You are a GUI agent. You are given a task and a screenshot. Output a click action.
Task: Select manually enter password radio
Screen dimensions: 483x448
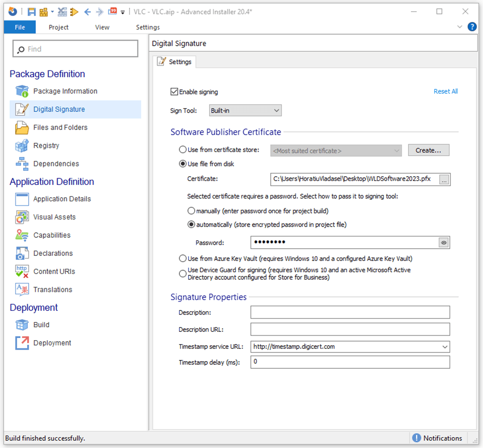[191, 211]
